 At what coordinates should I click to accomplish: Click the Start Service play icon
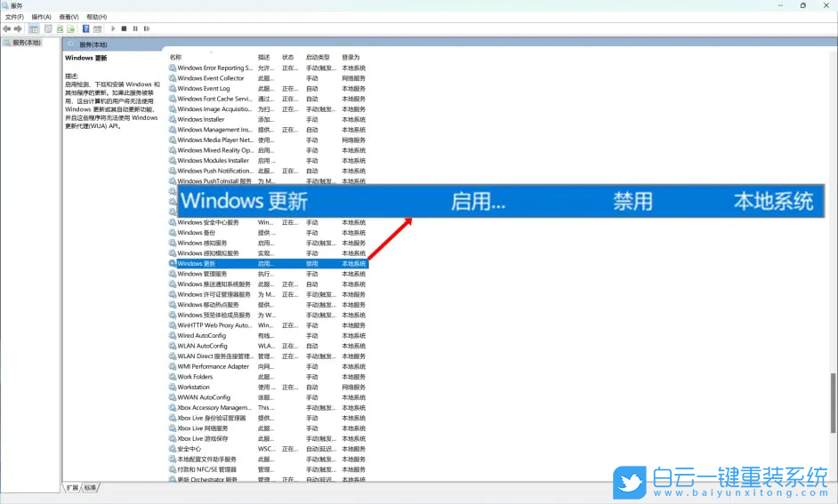click(113, 28)
